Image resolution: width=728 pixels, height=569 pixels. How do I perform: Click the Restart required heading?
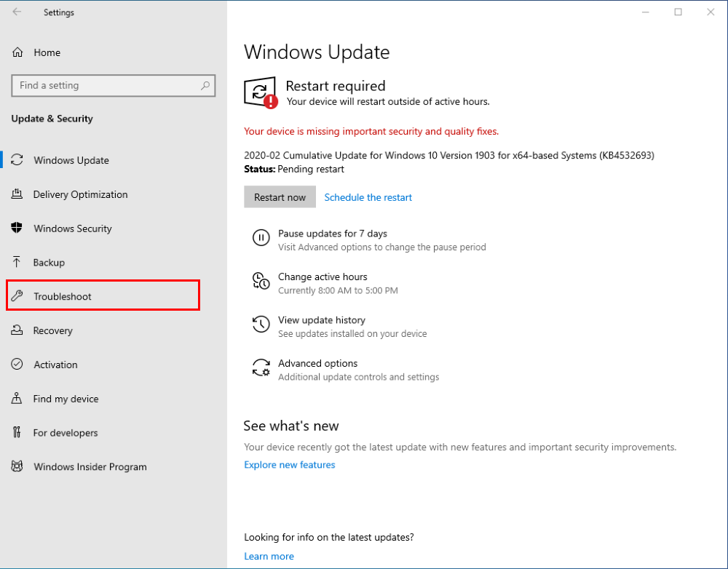(335, 86)
